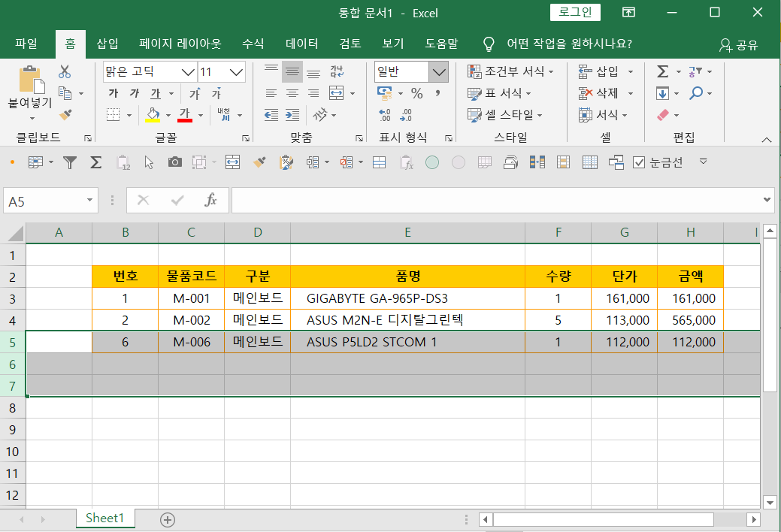Click the sigma icon in quick toolbar

point(95,162)
